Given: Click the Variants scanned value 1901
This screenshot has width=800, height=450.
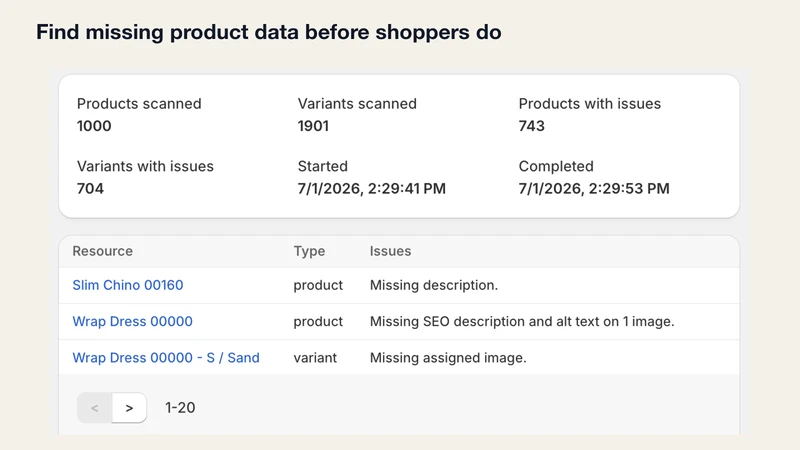Looking at the screenshot, I should pos(313,126).
